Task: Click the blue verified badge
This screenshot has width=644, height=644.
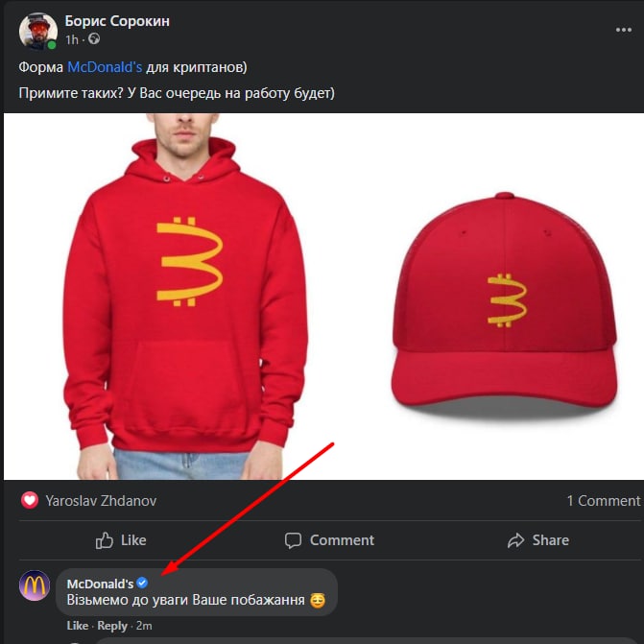Action: coord(142,584)
